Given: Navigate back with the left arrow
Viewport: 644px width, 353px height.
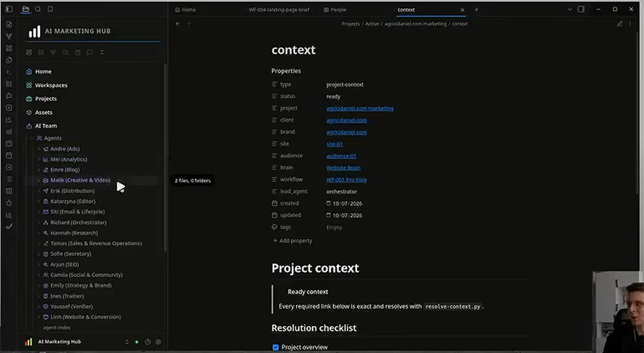Looking at the screenshot, I should pos(178,24).
